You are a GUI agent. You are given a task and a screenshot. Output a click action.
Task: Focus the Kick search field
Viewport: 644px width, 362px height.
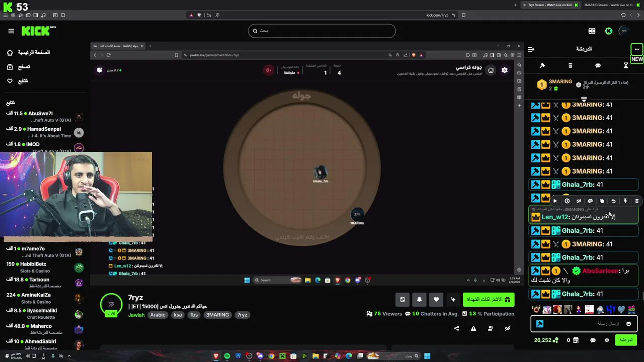(322, 31)
